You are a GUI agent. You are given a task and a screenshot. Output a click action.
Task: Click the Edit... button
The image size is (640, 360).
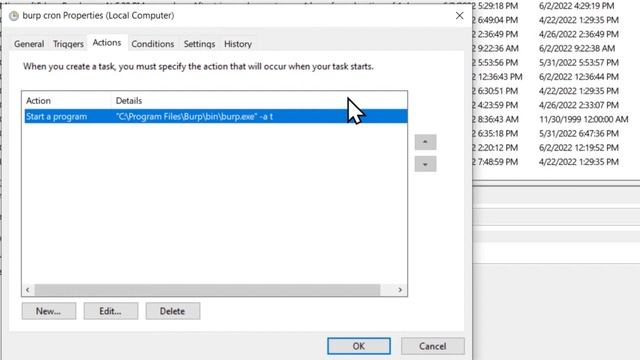point(111,311)
